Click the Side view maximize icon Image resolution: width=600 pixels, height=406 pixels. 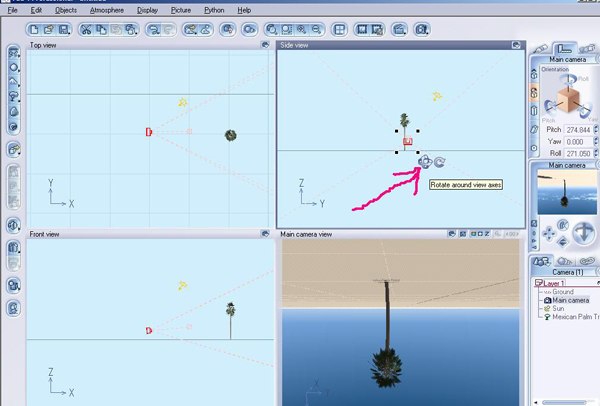coord(516,45)
